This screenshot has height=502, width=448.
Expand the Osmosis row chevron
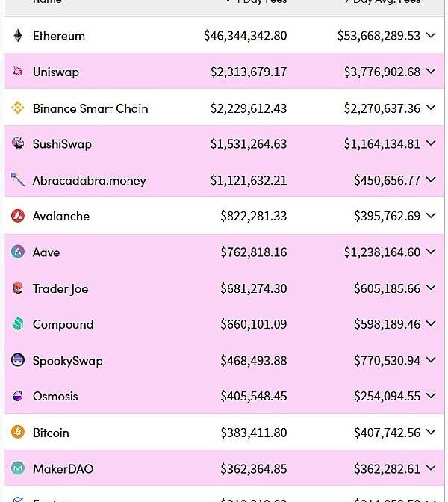coord(431,397)
